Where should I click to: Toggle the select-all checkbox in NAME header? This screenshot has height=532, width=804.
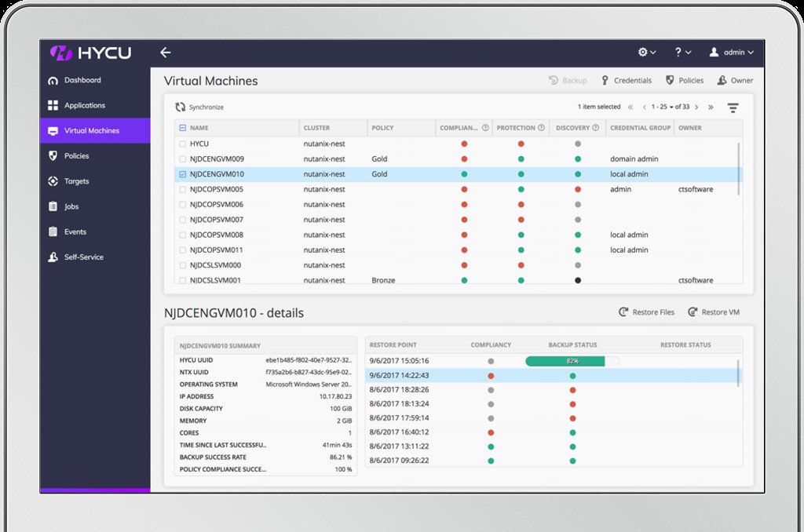184,127
